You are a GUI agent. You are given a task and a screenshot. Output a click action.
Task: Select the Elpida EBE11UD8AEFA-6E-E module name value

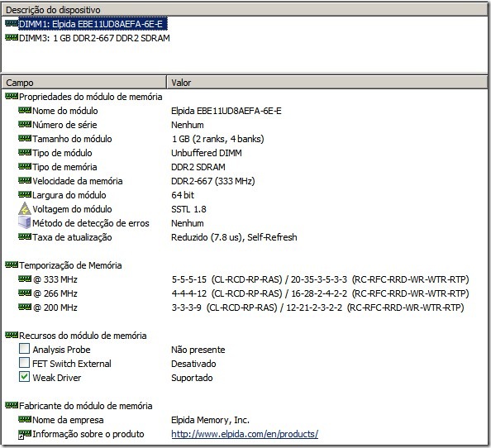(x=226, y=111)
